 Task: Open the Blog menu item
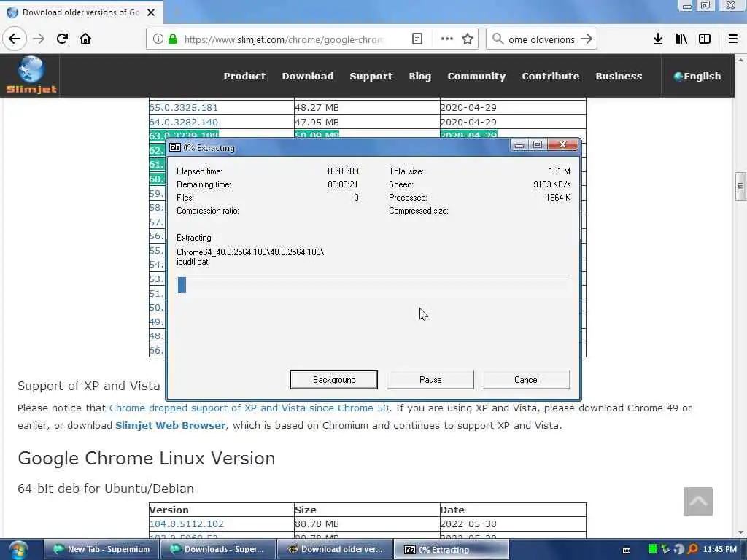click(419, 76)
